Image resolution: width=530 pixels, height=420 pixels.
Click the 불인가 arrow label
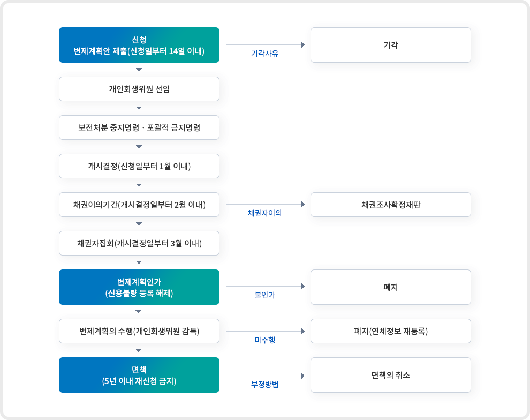point(264,295)
